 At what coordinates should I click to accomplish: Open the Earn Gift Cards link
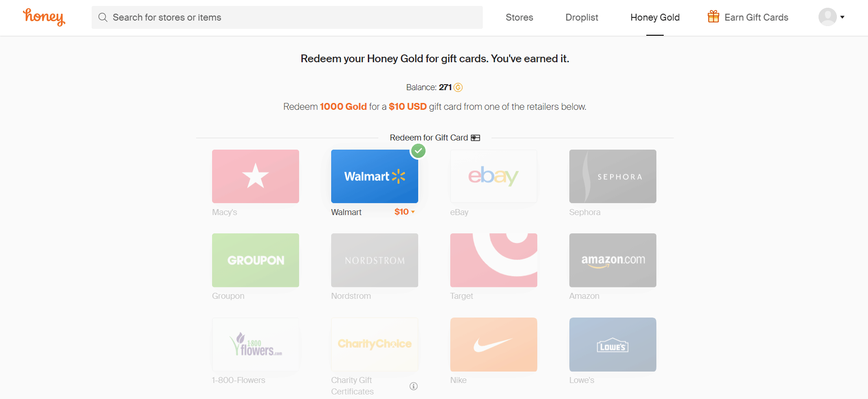(756, 17)
